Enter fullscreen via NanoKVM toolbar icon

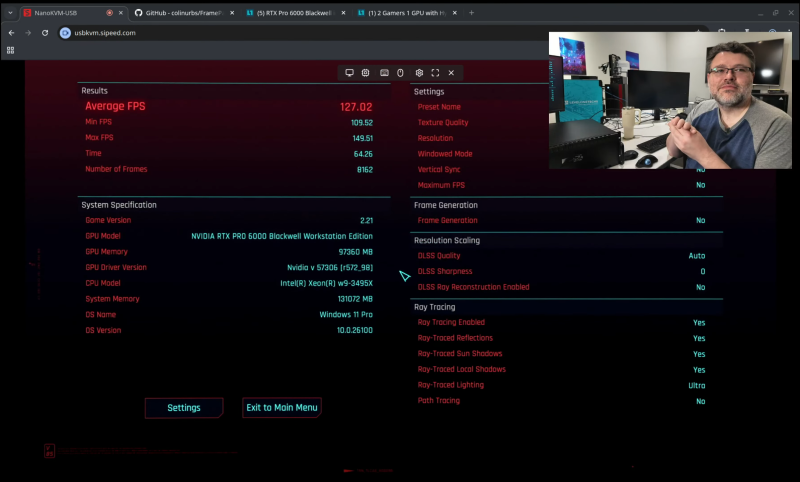(x=435, y=73)
